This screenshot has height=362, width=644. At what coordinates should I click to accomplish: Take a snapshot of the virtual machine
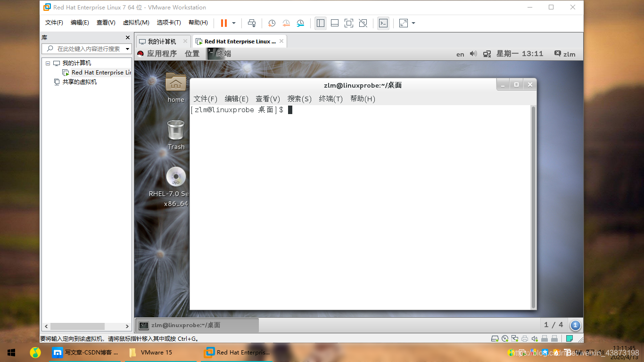[272, 23]
